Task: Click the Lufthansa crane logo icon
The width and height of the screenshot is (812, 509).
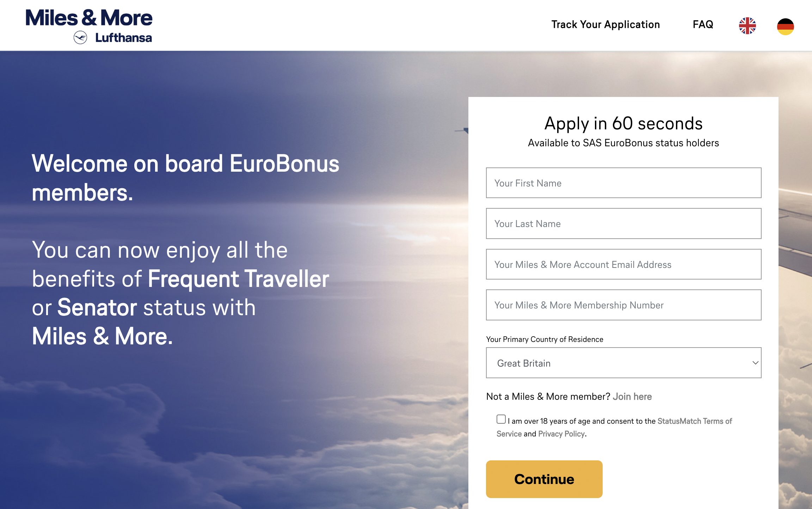Action: click(80, 37)
